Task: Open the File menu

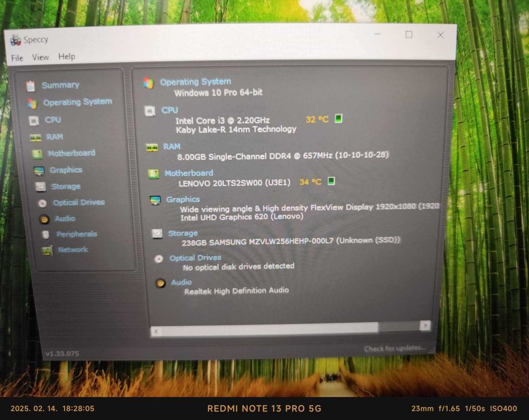Action: coord(17,58)
